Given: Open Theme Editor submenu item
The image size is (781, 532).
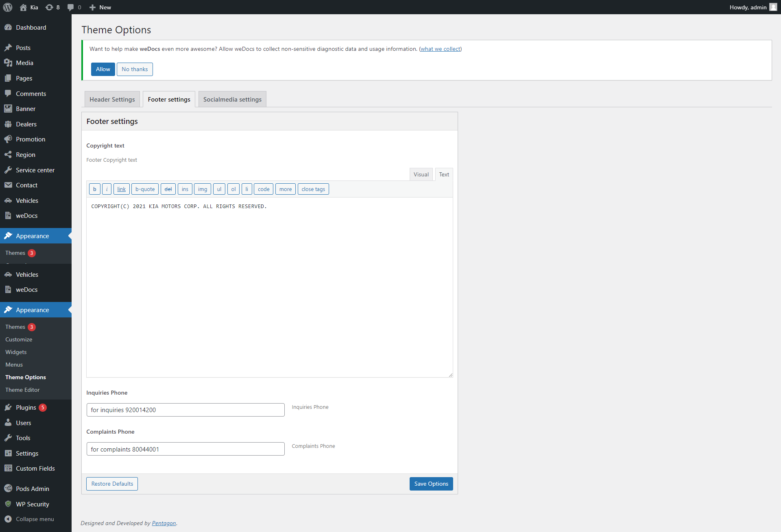Looking at the screenshot, I should [x=22, y=390].
